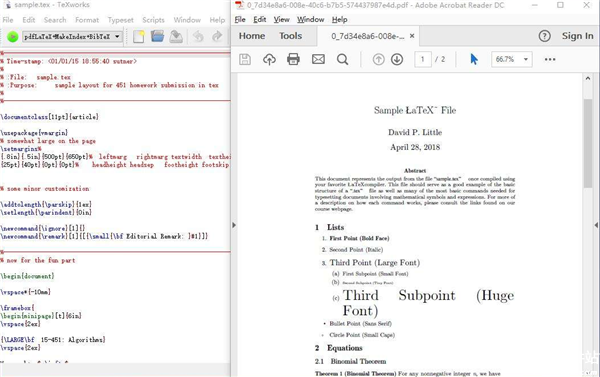The image size is (600, 377).
Task: Click author name "David P. Little" in PDF
Action: point(415,132)
